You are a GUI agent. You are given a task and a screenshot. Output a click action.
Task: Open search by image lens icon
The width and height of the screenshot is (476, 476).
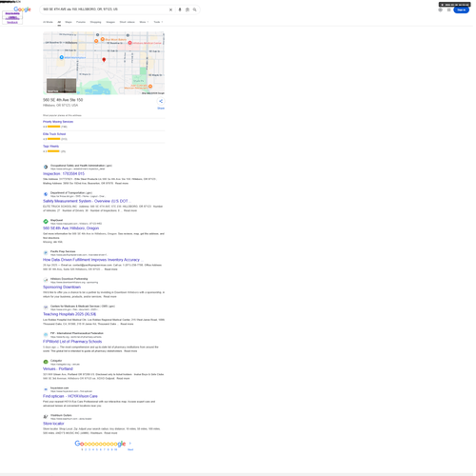[x=188, y=10]
